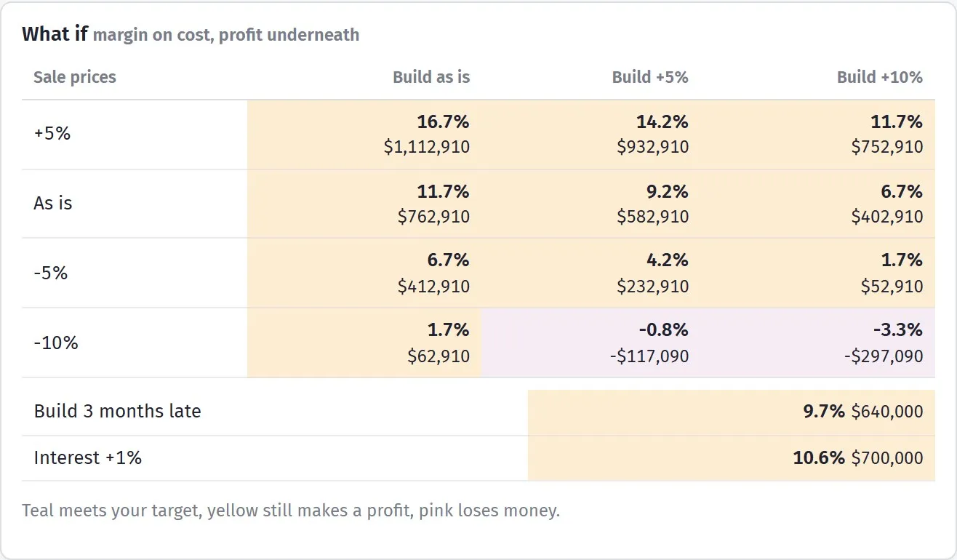Viewport: 957px width, 560px height.
Task: Select the 9.2% margin cell
Action: (590, 204)
